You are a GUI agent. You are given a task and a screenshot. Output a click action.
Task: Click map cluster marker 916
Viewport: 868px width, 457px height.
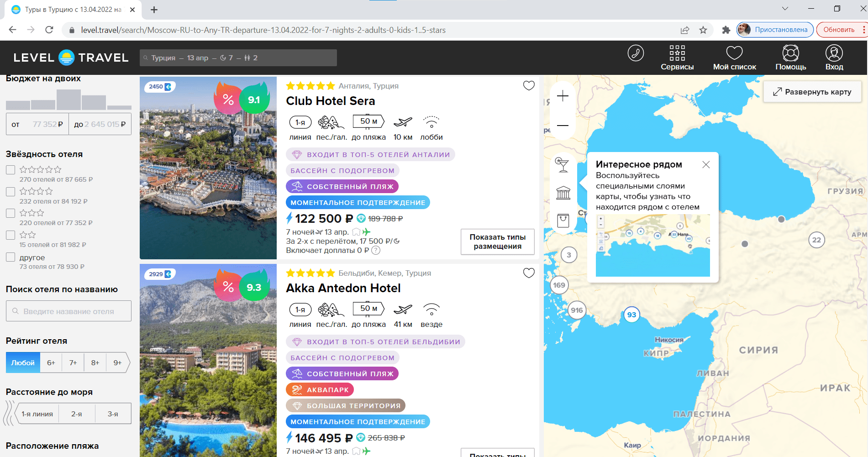[x=577, y=310]
